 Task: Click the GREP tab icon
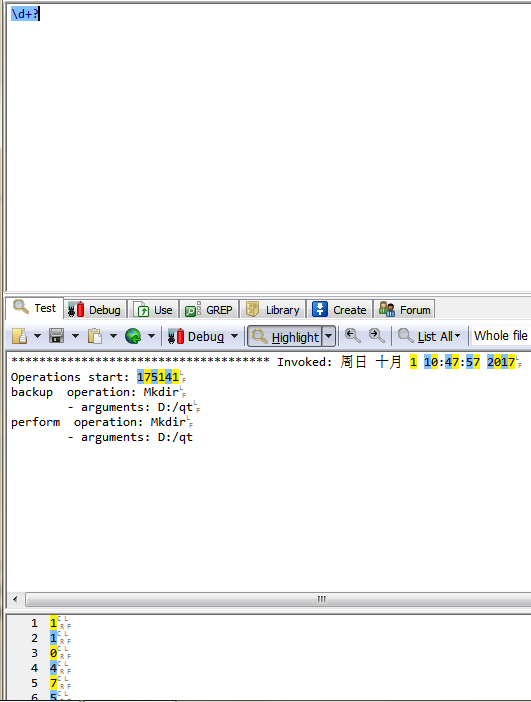coord(193,309)
